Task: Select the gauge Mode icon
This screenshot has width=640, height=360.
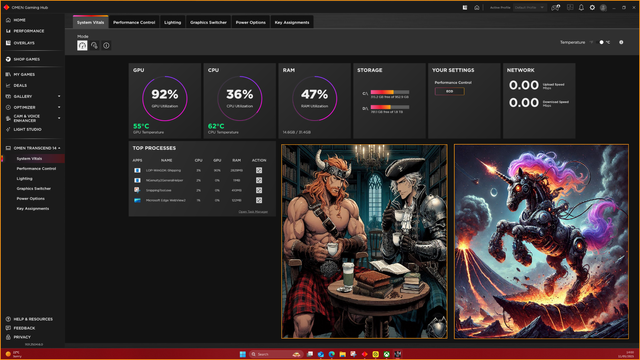Action: click(82, 45)
